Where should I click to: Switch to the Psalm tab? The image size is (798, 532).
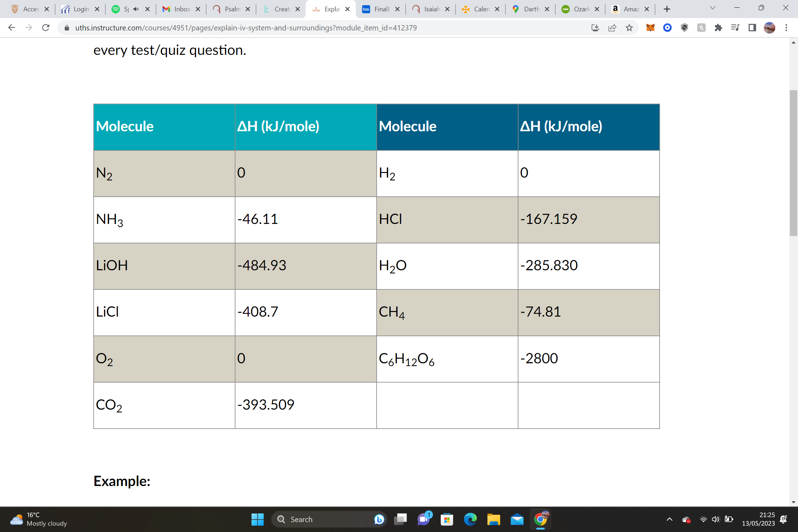[231, 9]
